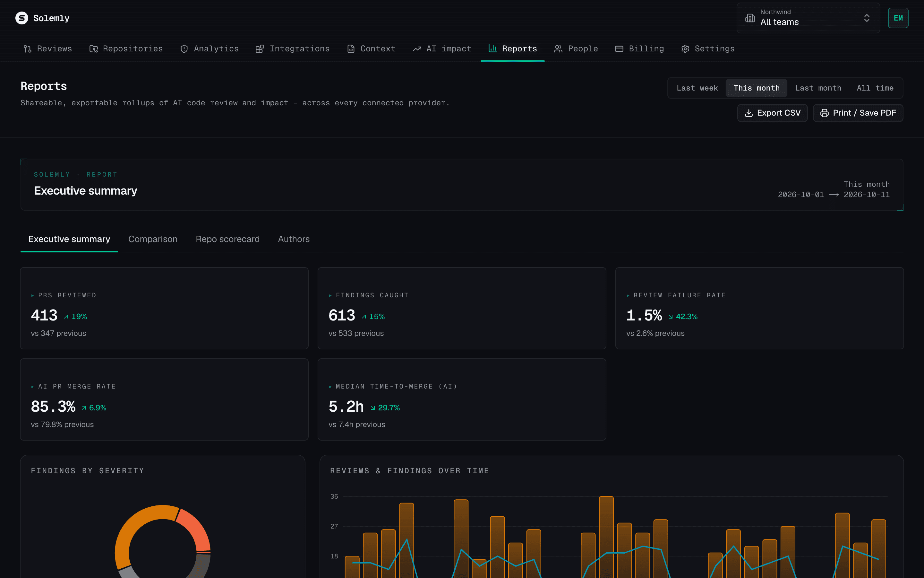
Task: Click the tallest bar in Reviews chart
Action: (x=606, y=537)
